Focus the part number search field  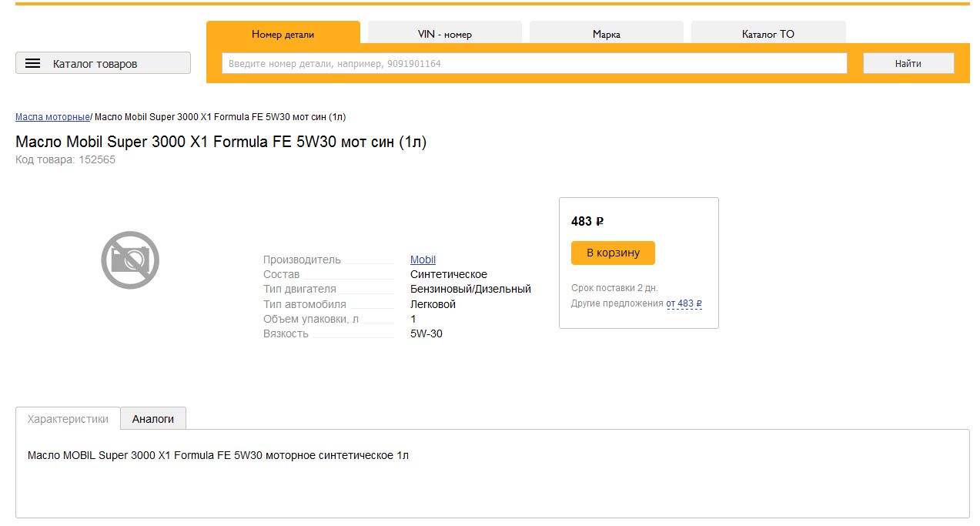534,63
